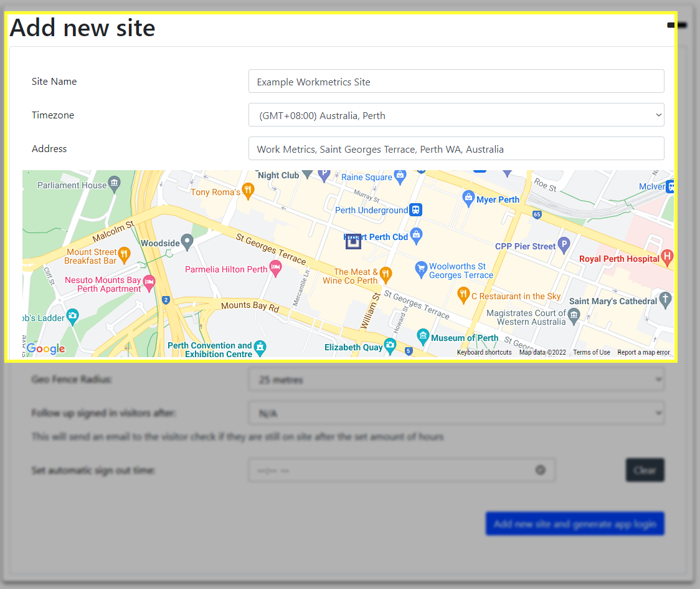The image size is (700, 589).
Task: Click the automatic sign out time field
Action: [x=402, y=470]
